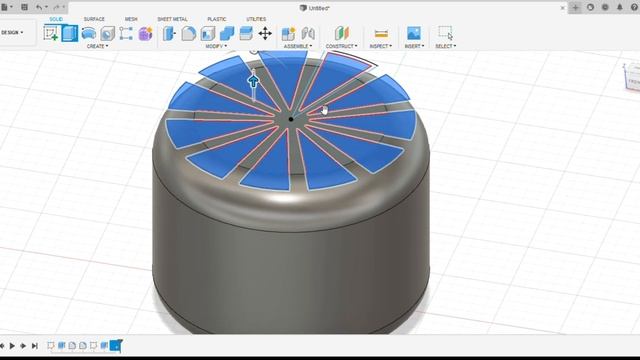Switch to the SURFACE tab
The height and width of the screenshot is (360, 640).
pos(94,19)
